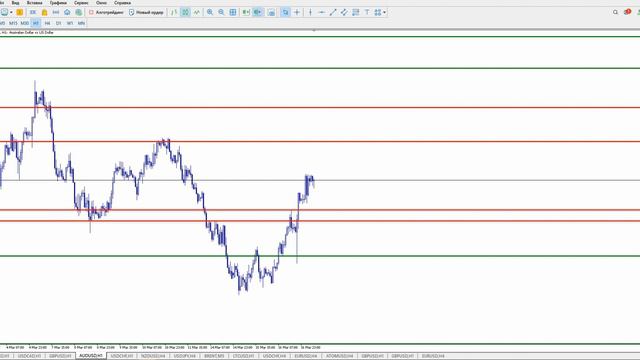Open the VPS cloud icon
Image resolution: width=640 pixels, height=360 pixels.
(67, 12)
